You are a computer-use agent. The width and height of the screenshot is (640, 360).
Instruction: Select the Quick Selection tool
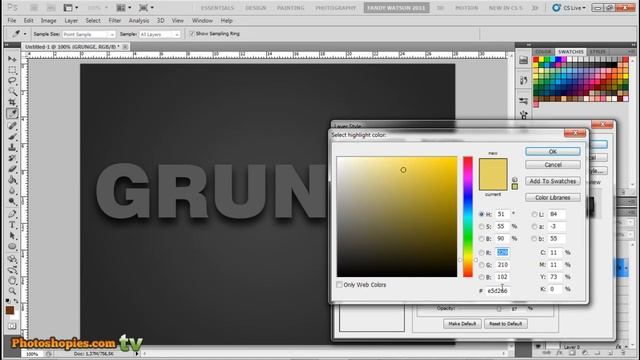coord(12,91)
